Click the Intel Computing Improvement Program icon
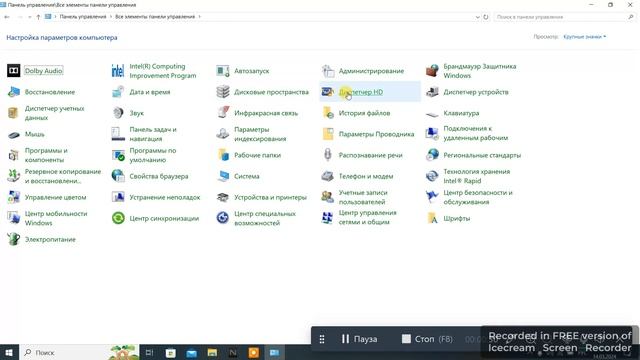640x360 pixels. 118,71
